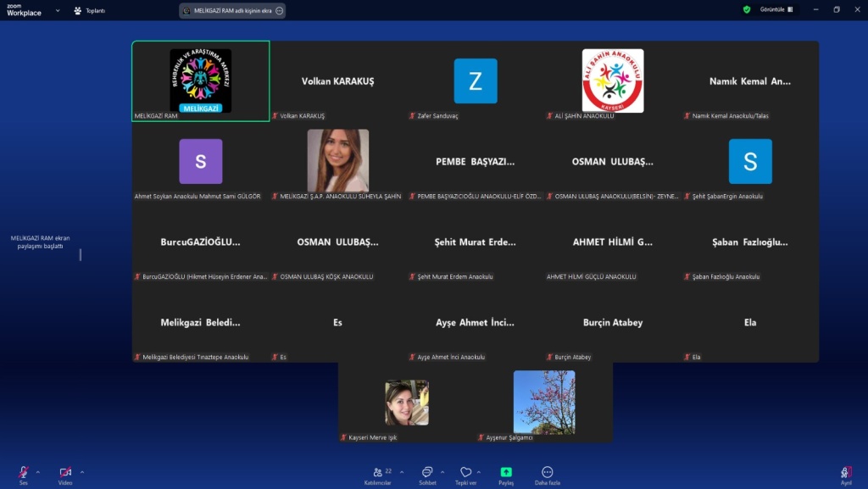
Task: Turn on the camera using Video
Action: point(65,472)
